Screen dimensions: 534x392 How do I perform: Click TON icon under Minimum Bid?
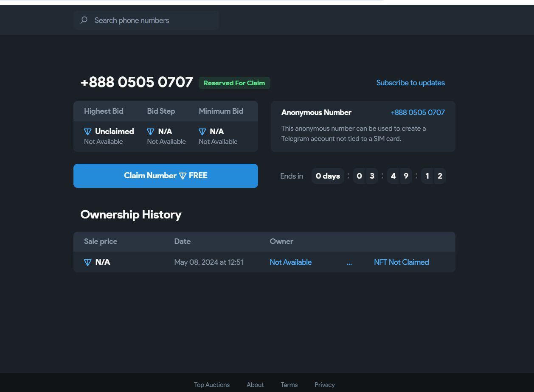tap(202, 132)
